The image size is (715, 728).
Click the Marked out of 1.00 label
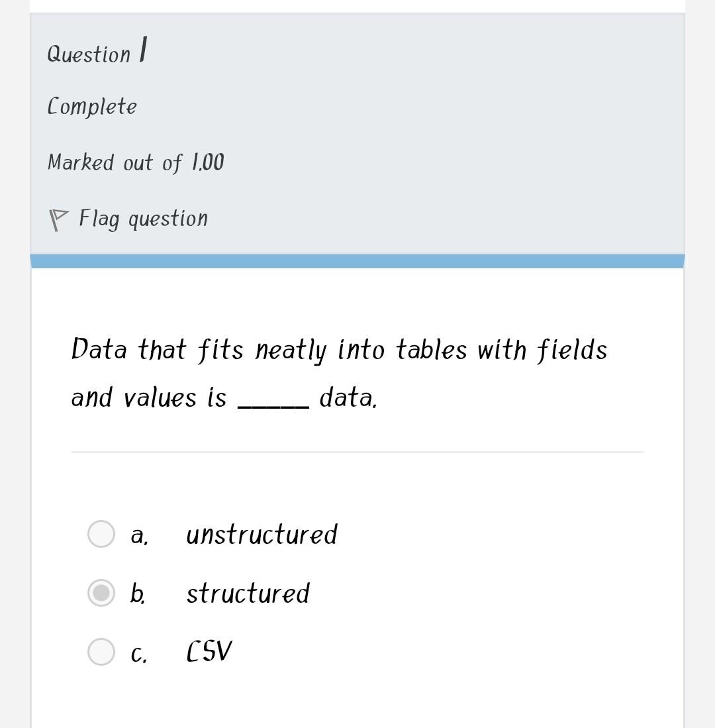(136, 162)
